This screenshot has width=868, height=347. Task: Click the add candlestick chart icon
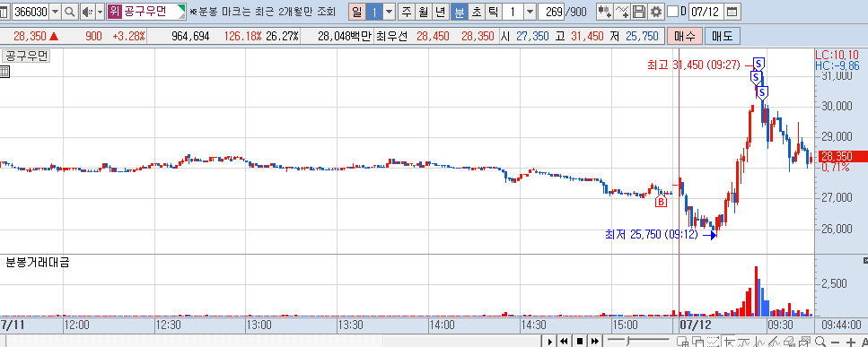tap(605, 12)
